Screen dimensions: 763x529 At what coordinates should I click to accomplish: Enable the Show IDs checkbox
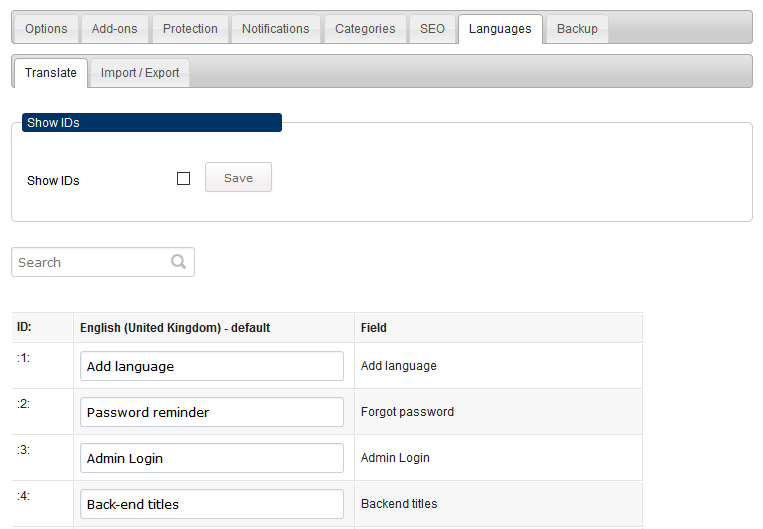183,179
